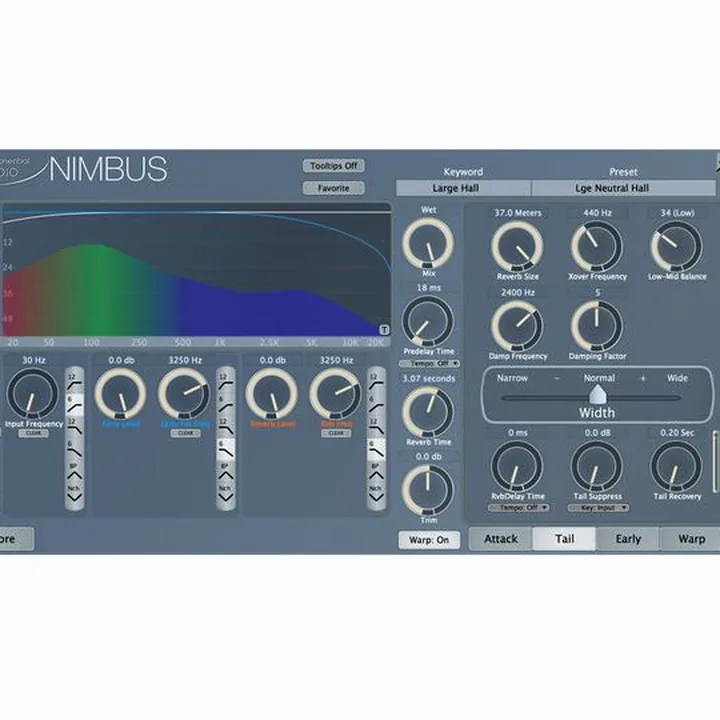Click the Xover Frequency knob
Screen dimensions: 720x720
click(596, 246)
